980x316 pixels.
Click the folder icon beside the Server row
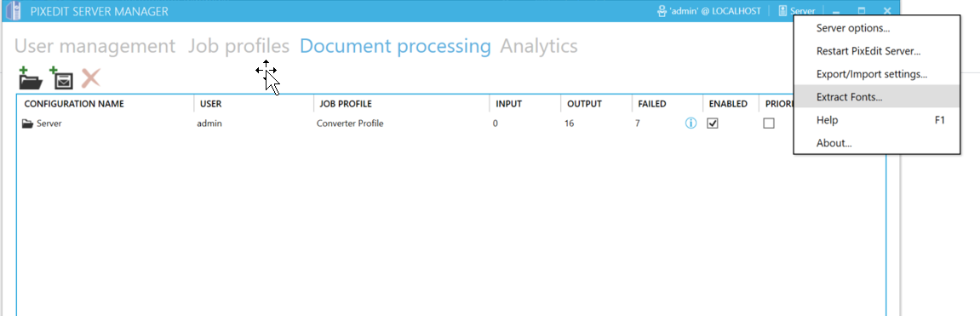tap(27, 124)
